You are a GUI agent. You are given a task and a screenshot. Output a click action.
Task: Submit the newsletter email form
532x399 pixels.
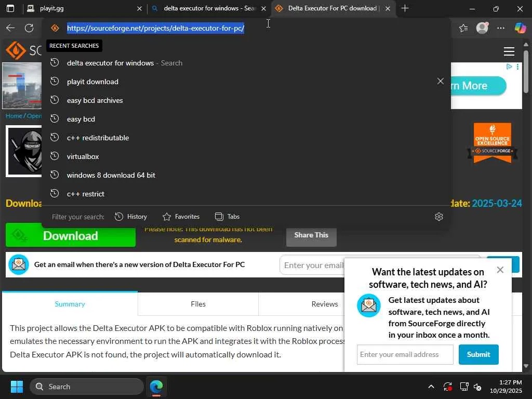478,354
